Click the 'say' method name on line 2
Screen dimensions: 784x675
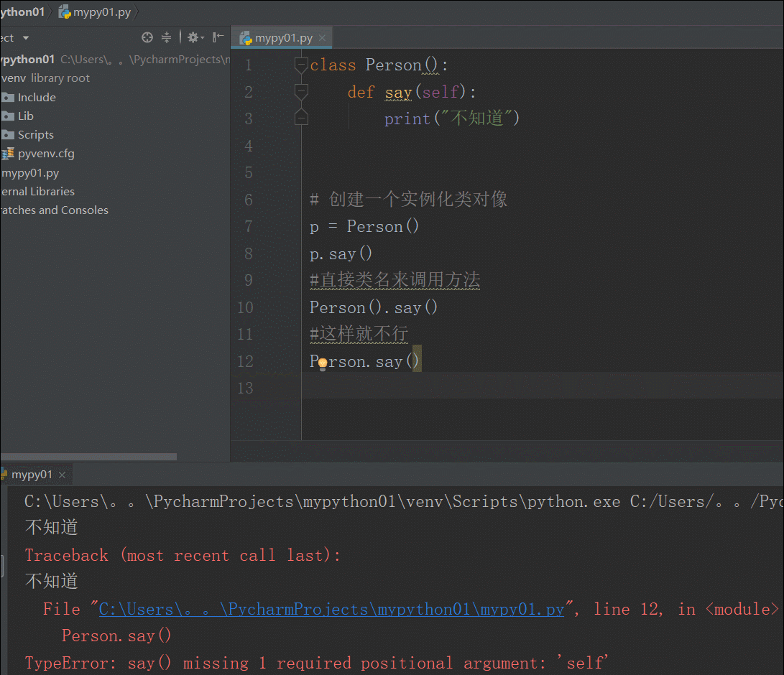point(399,93)
